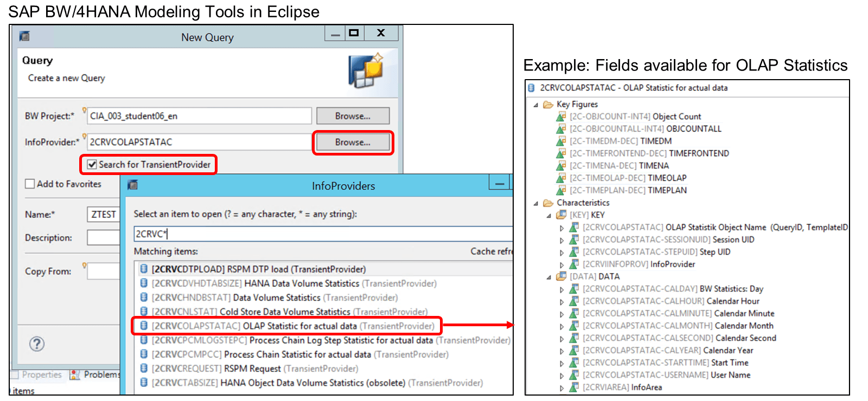Select HANA Object Data Volume Statistics (obsolete)

coord(311,383)
